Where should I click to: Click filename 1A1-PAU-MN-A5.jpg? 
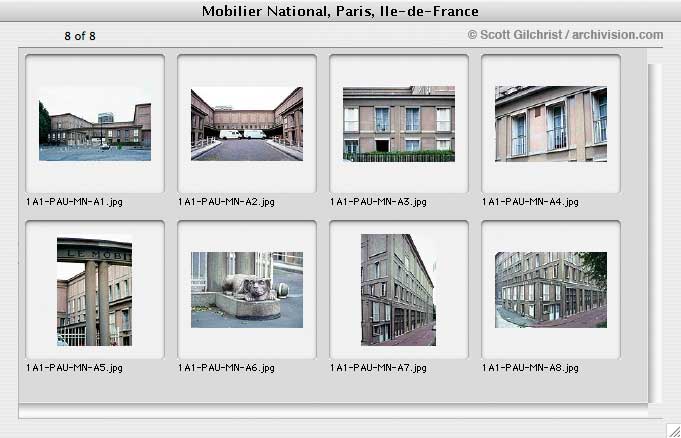(x=74, y=368)
